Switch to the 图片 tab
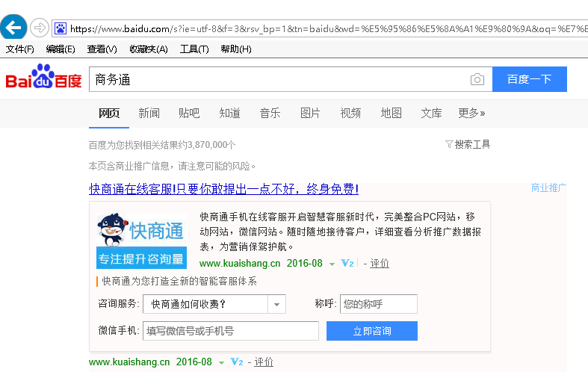This screenshot has height=372, width=588. coord(310,113)
